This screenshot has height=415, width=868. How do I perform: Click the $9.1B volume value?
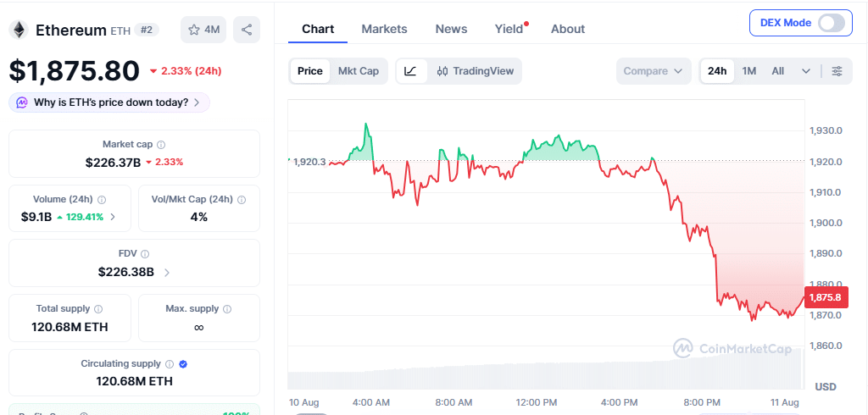36,217
